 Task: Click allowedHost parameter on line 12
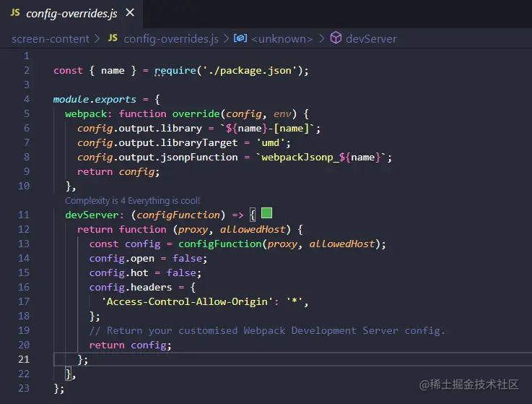253,229
